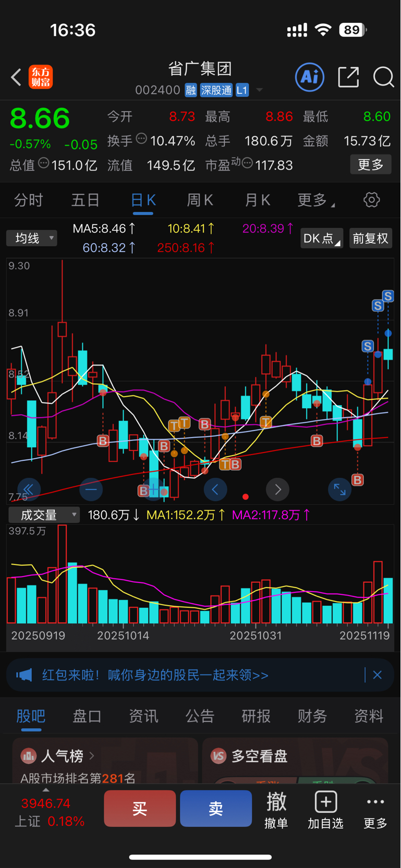
Task: Open the search magnifier icon
Action: [383, 77]
